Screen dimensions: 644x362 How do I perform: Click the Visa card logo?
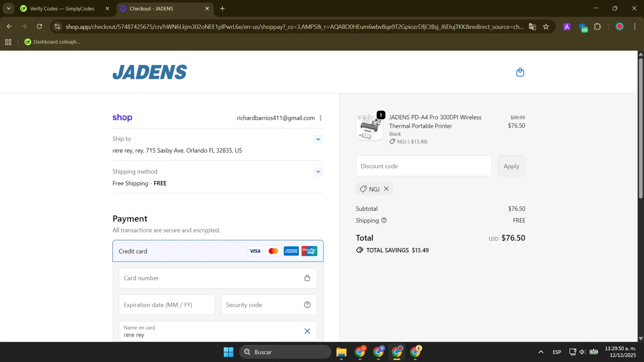click(x=255, y=251)
